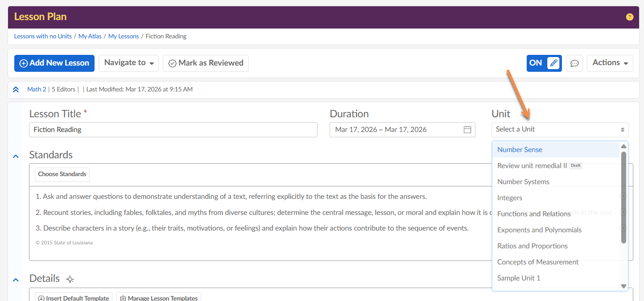Open the comments speech bubble icon
644x301 pixels.
tap(574, 63)
